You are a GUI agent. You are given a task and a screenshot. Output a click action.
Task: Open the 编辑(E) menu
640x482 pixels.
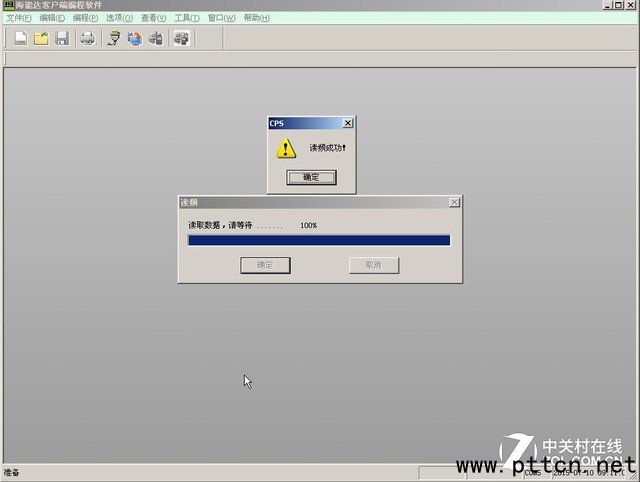point(52,18)
